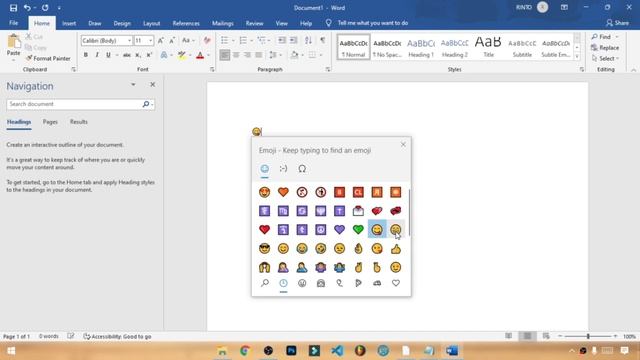This screenshot has height=360, width=640.
Task: Apply superscript formatting
Action: [149, 55]
